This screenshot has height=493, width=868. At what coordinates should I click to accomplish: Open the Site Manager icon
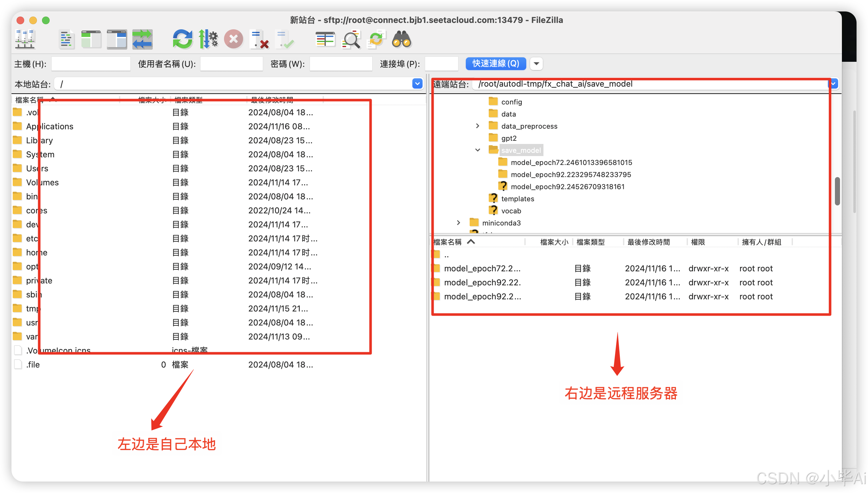click(x=25, y=39)
